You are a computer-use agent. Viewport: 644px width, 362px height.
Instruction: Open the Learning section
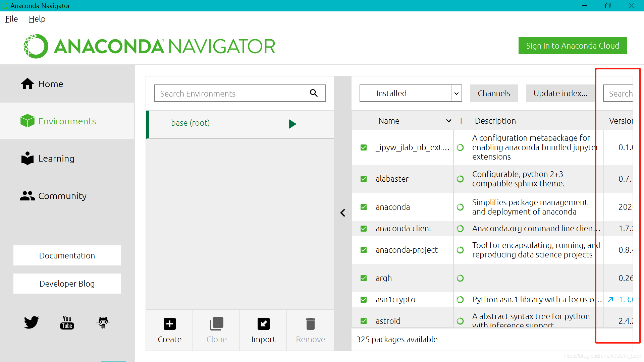(x=67, y=158)
